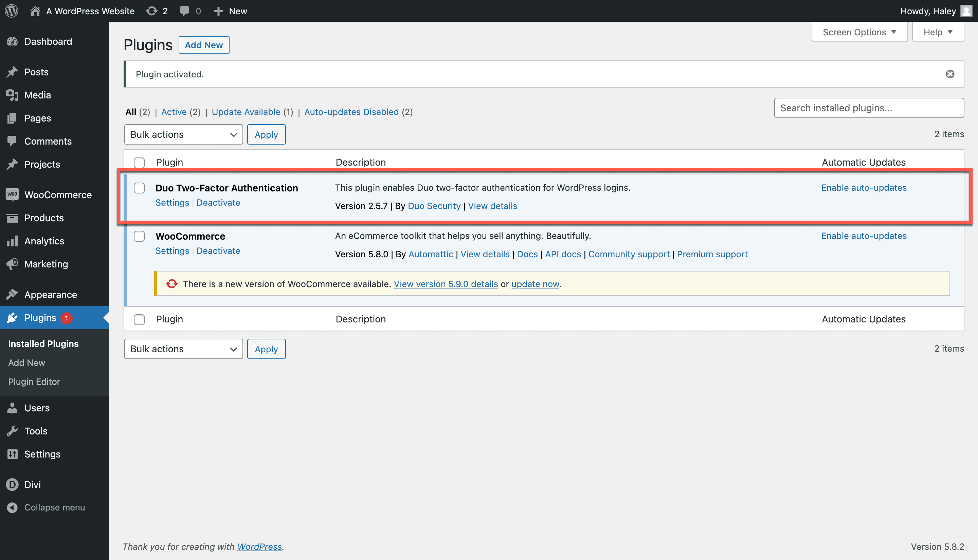Click the Add New button beside Plugins
The width and height of the screenshot is (978, 560).
203,45
